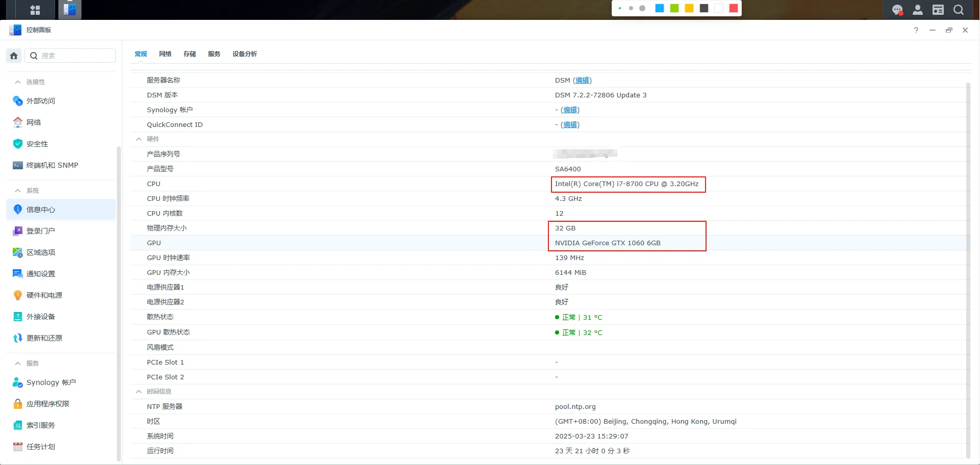Click the SA6400 product model value
This screenshot has height=465, width=980.
[x=568, y=169]
